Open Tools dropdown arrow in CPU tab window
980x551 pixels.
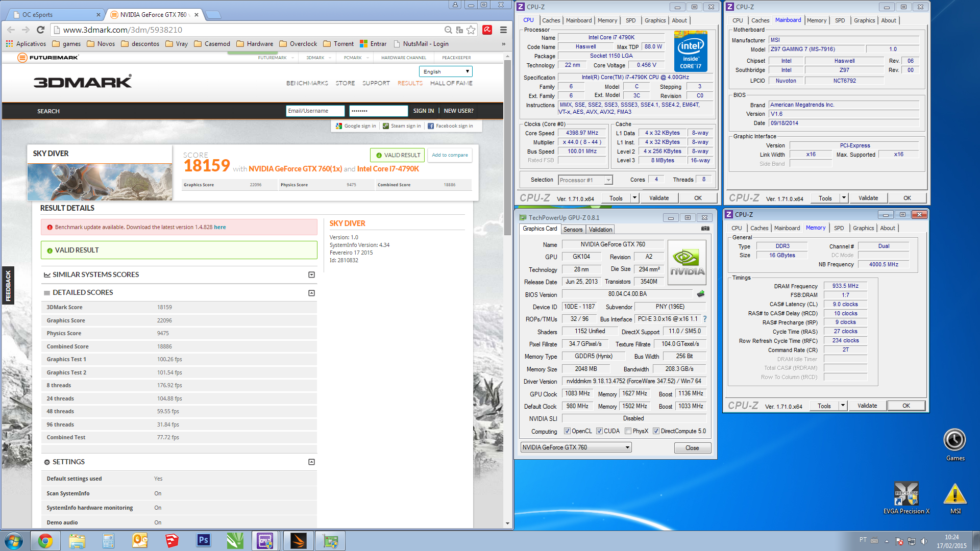[x=634, y=198]
